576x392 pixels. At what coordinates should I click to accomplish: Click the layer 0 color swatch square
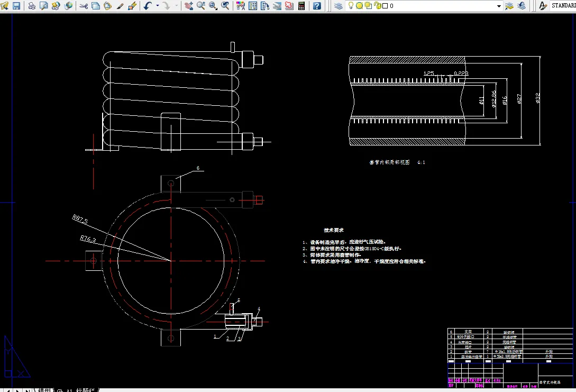tap(385, 6)
